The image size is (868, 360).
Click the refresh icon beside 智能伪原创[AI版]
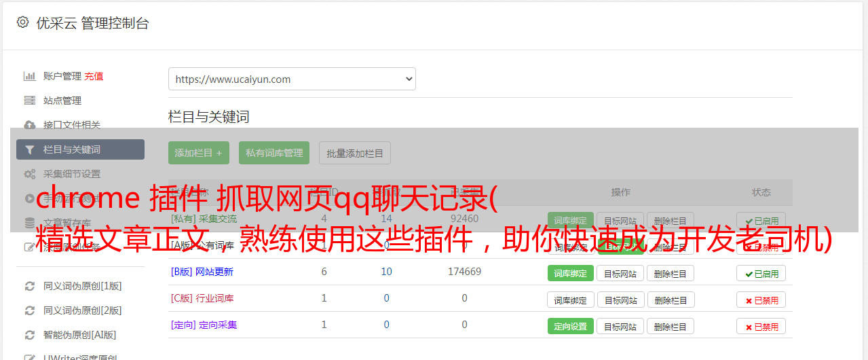[30, 335]
